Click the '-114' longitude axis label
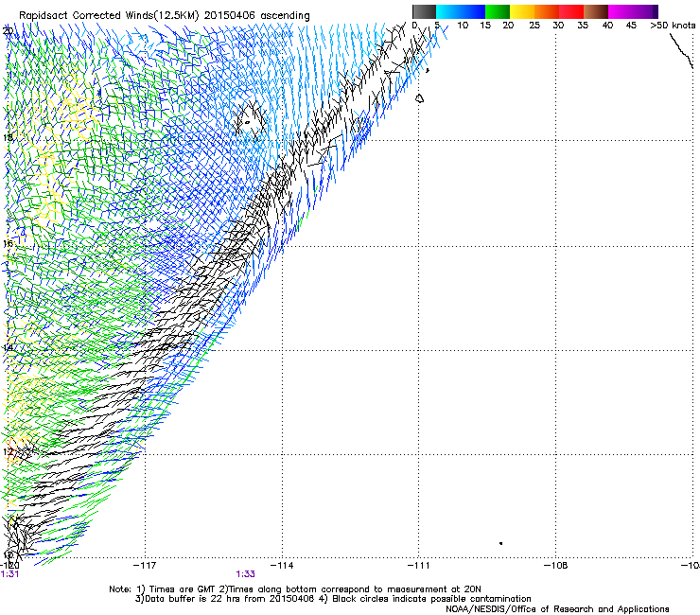 (x=282, y=566)
